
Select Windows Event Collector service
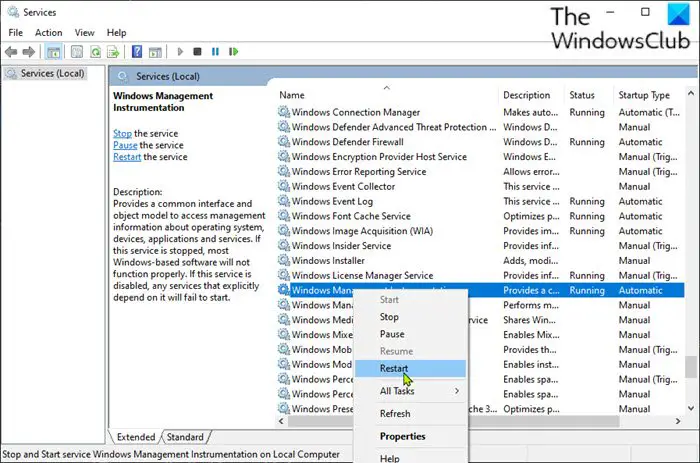click(x=480, y=186)
